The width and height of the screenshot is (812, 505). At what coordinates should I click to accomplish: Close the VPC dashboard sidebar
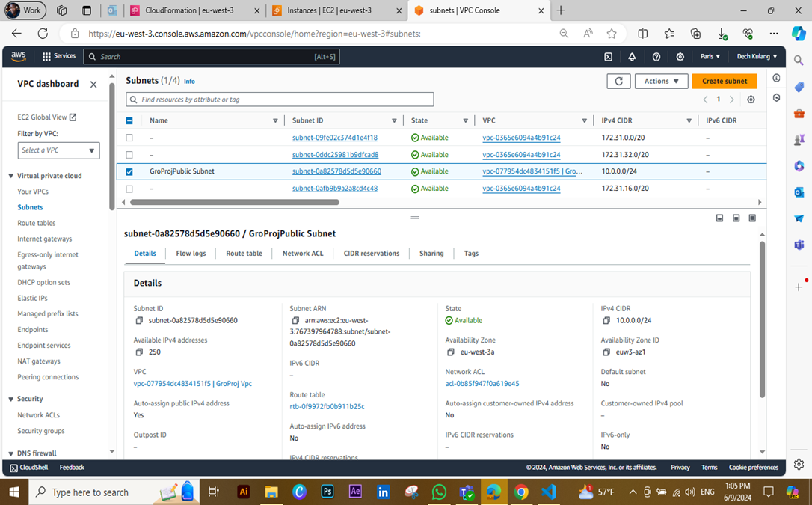(93, 84)
